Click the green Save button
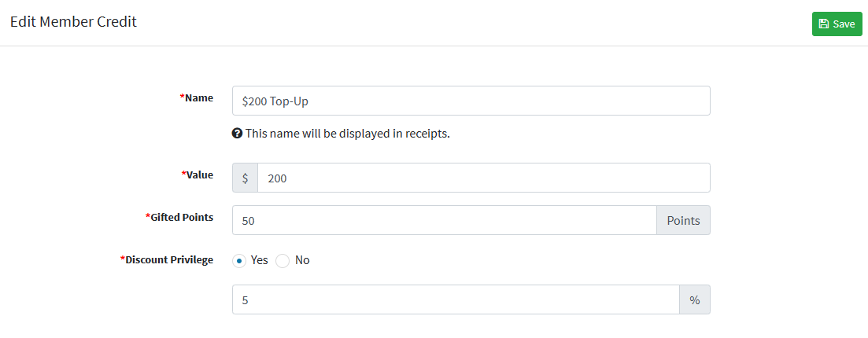Image resolution: width=868 pixels, height=338 pixels. 837,24
